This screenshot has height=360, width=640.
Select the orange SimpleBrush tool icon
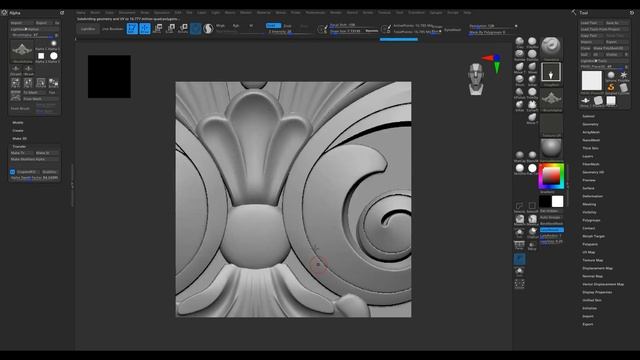pos(611,87)
